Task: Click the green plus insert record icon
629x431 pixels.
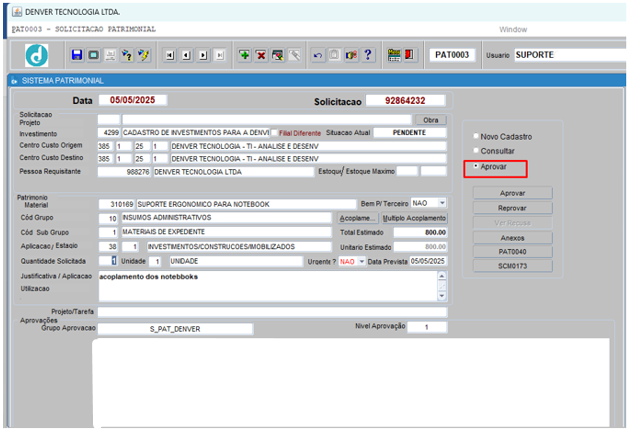Action: pos(244,55)
